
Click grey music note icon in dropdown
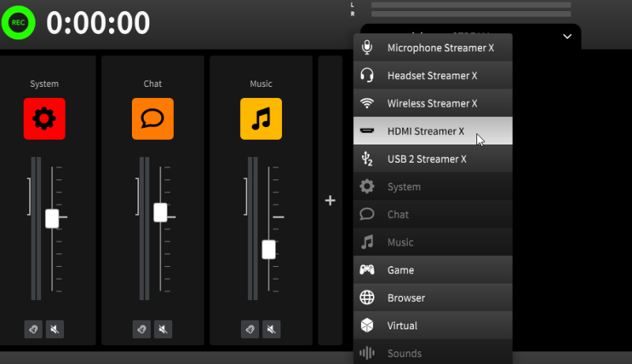pos(367,242)
